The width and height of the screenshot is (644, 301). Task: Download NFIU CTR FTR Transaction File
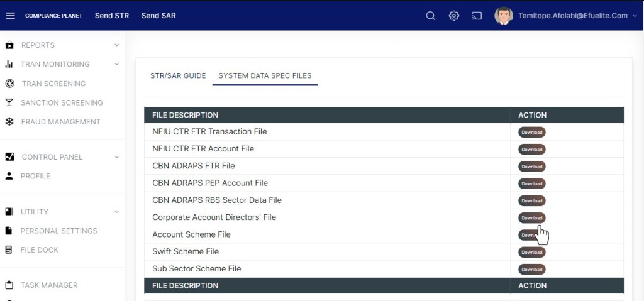[x=531, y=132]
